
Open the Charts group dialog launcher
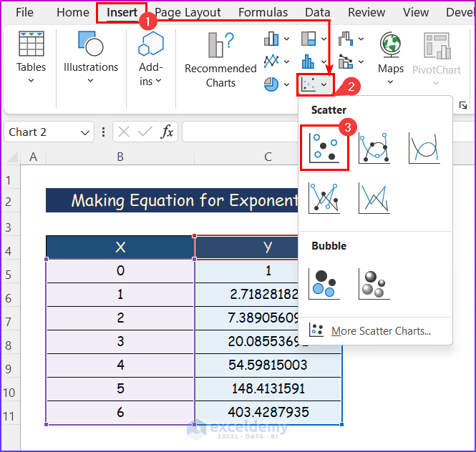click(x=463, y=105)
